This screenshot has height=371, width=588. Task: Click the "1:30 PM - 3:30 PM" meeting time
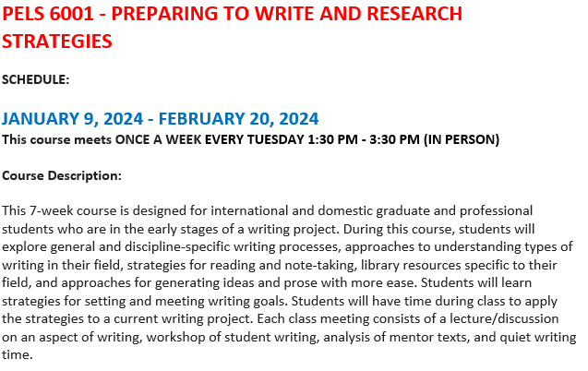[358, 139]
